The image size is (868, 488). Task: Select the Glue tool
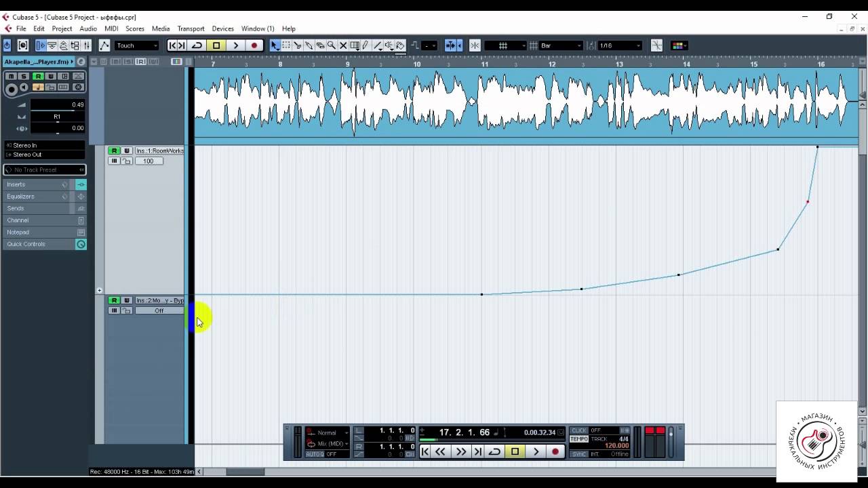point(309,45)
